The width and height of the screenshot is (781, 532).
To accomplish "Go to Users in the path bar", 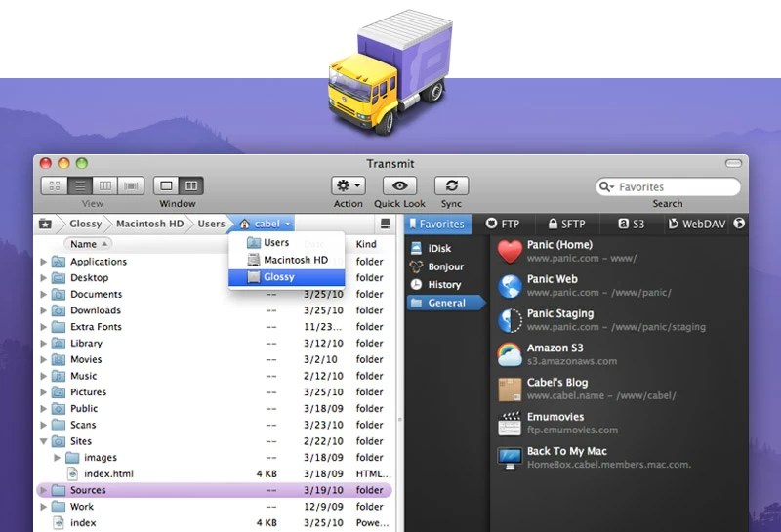I will (211, 224).
